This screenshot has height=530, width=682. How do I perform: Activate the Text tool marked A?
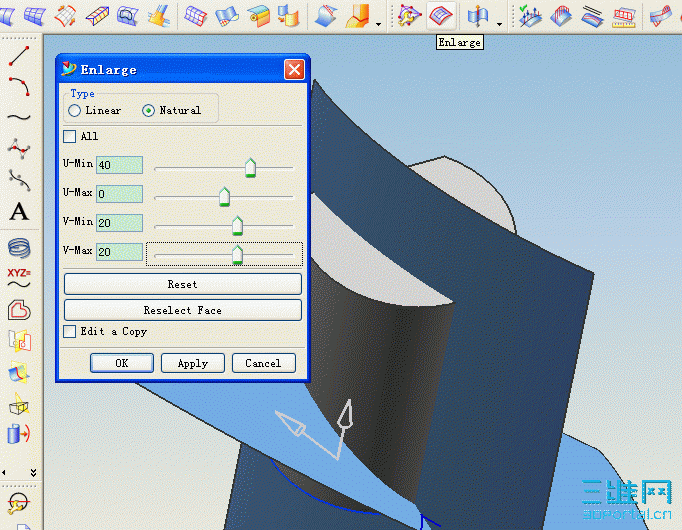[19, 212]
